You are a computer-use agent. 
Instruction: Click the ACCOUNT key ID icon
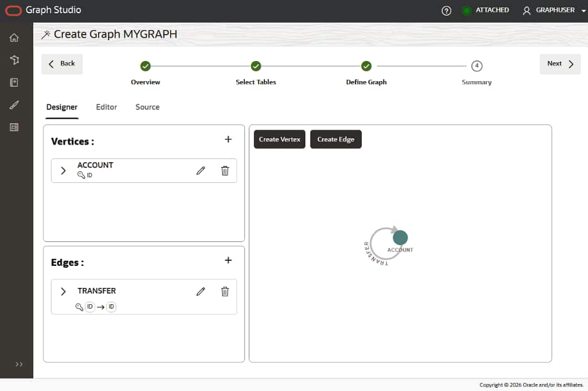81,175
